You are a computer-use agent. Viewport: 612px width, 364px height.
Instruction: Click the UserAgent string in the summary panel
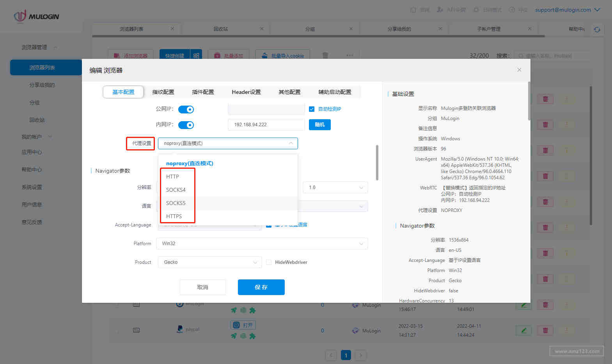pyautogui.click(x=480, y=168)
